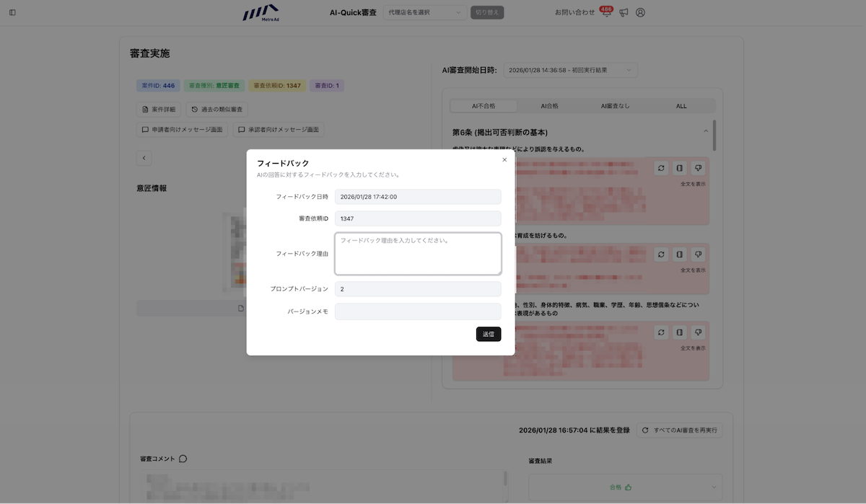Viewport: 866px width, 504px height.
Task: Switch to the ALL tab
Action: click(681, 106)
